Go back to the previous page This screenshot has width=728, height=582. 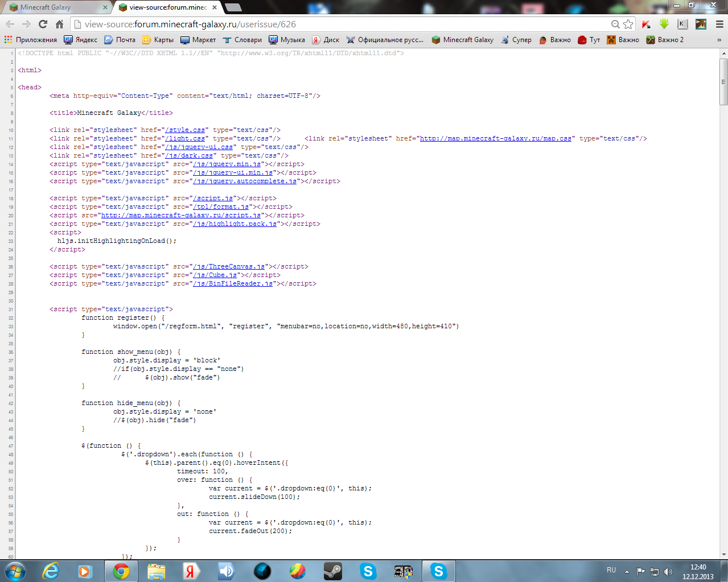click(x=10, y=24)
